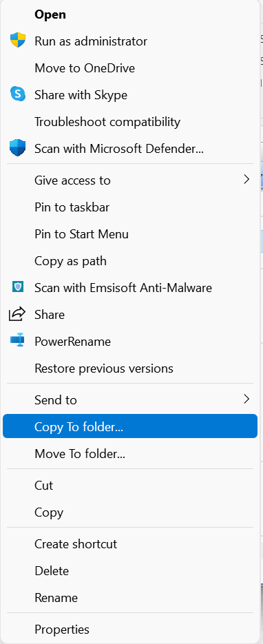Image resolution: width=263 pixels, height=644 pixels.
Task: Select Troubleshoot compatibility
Action: pyautogui.click(x=130, y=122)
